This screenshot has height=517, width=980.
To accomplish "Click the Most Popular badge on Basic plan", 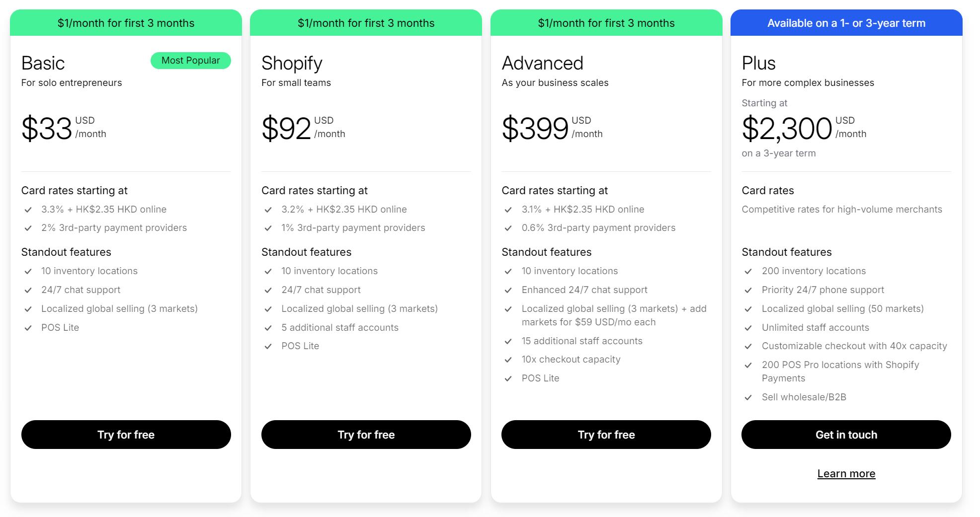I will tap(190, 60).
